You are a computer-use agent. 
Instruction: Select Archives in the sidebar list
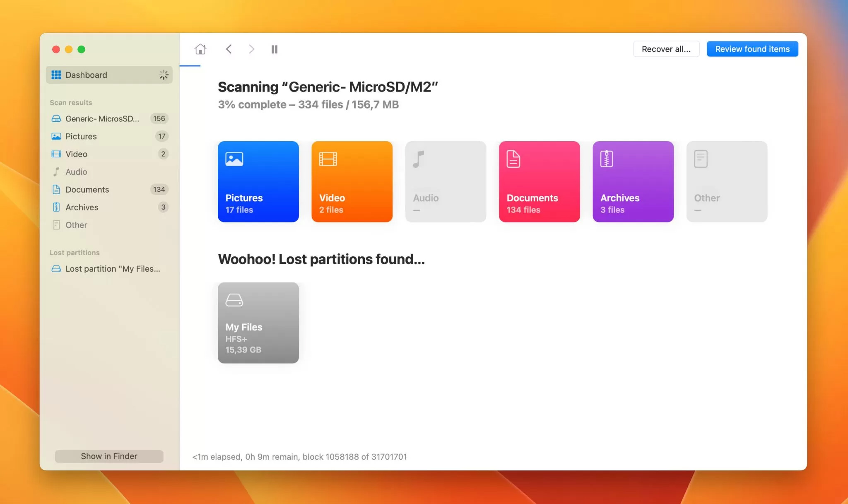coord(109,207)
